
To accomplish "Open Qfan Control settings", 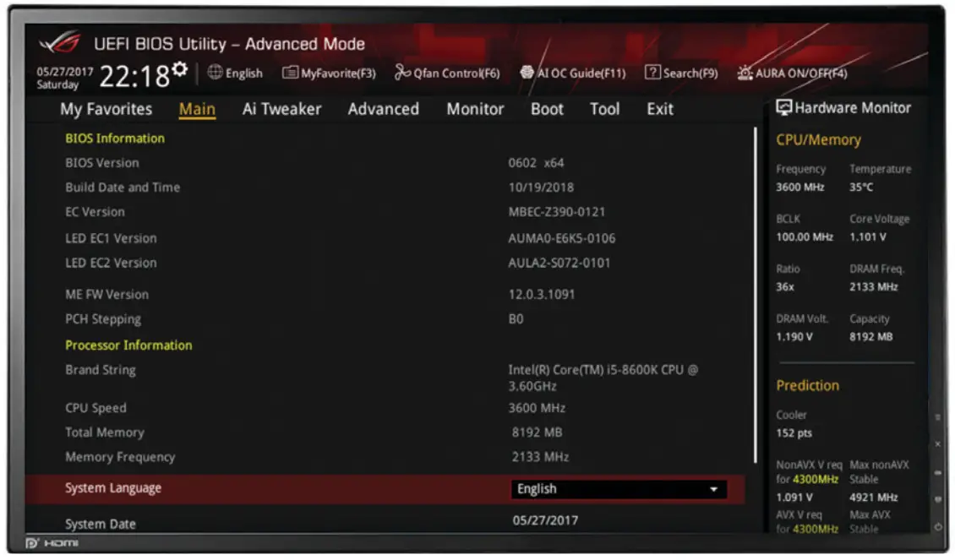I will point(448,73).
